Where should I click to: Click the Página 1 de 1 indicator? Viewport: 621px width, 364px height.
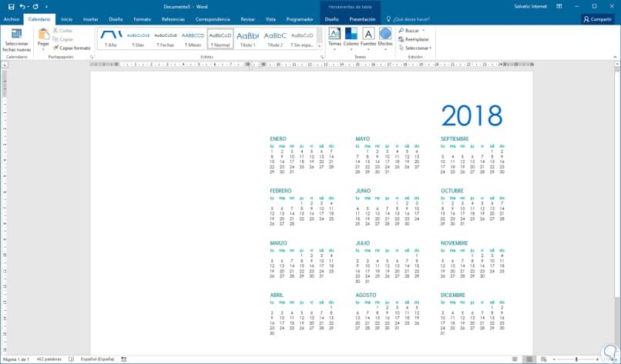(x=16, y=359)
